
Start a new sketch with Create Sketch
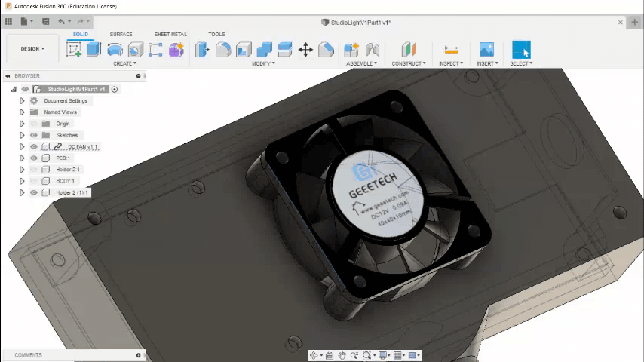74,50
